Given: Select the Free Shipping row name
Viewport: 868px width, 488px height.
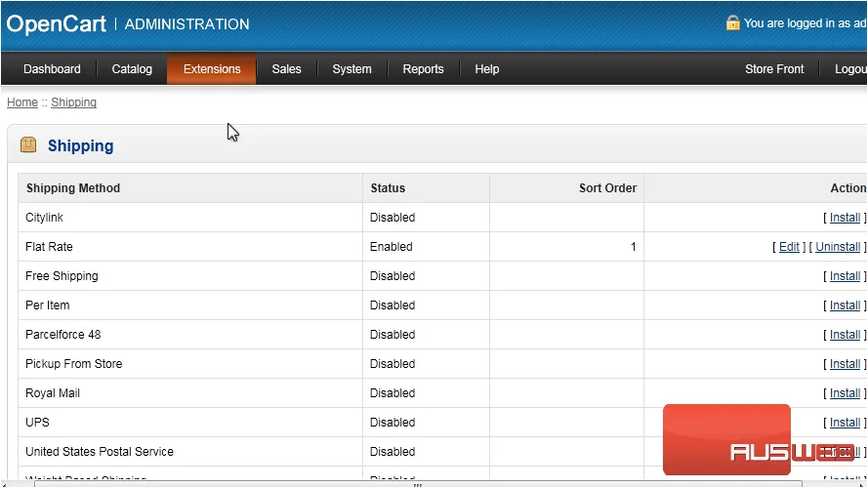Looking at the screenshot, I should coord(62,276).
